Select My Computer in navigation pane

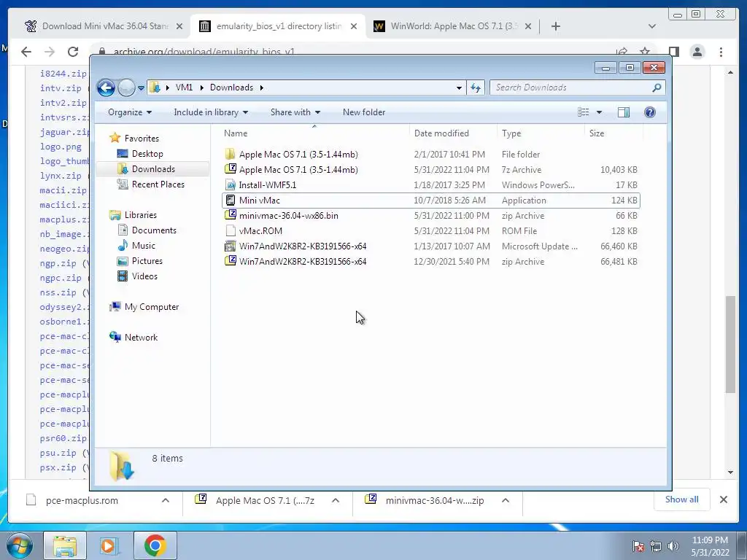tap(152, 307)
